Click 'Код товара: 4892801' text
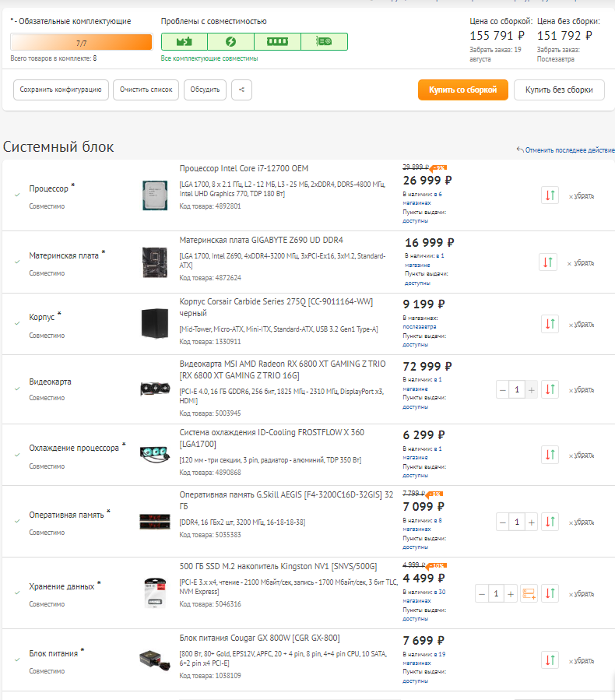Viewport: 615px width, 700px height. click(209, 206)
